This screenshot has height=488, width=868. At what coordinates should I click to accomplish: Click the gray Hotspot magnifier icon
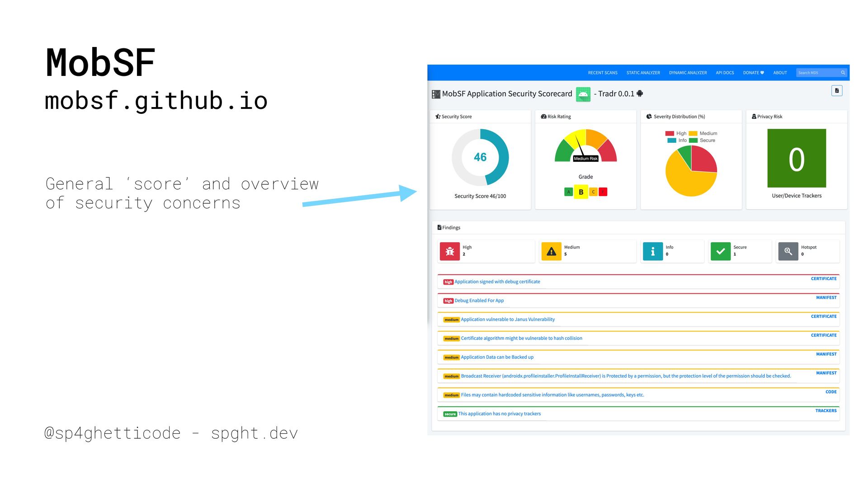(x=788, y=252)
